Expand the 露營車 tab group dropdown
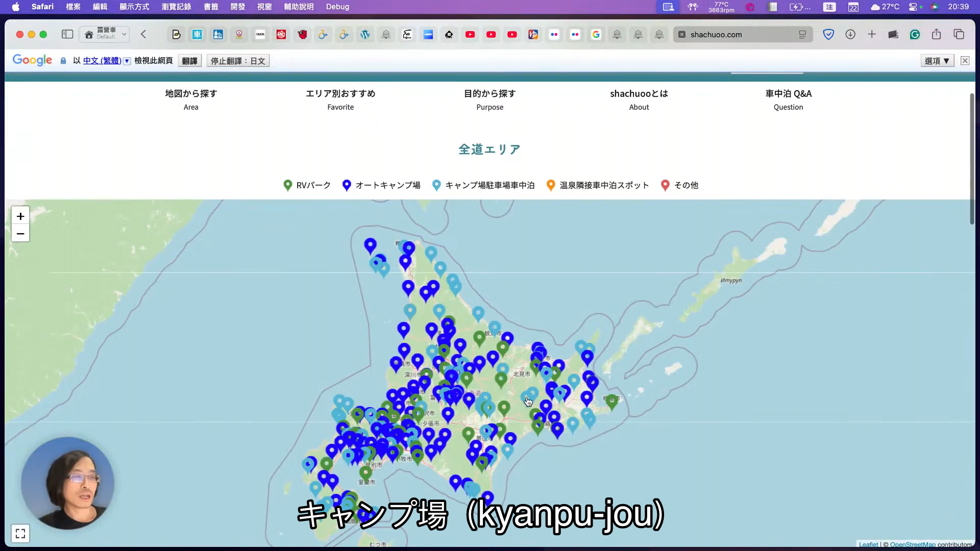Viewport: 980px width, 551px height. pyautogui.click(x=124, y=34)
